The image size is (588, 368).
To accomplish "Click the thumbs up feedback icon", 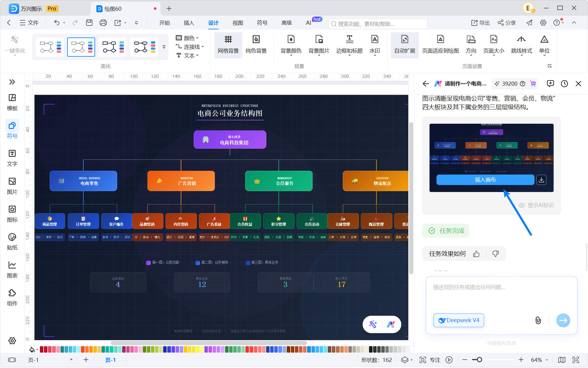I will click(x=476, y=254).
